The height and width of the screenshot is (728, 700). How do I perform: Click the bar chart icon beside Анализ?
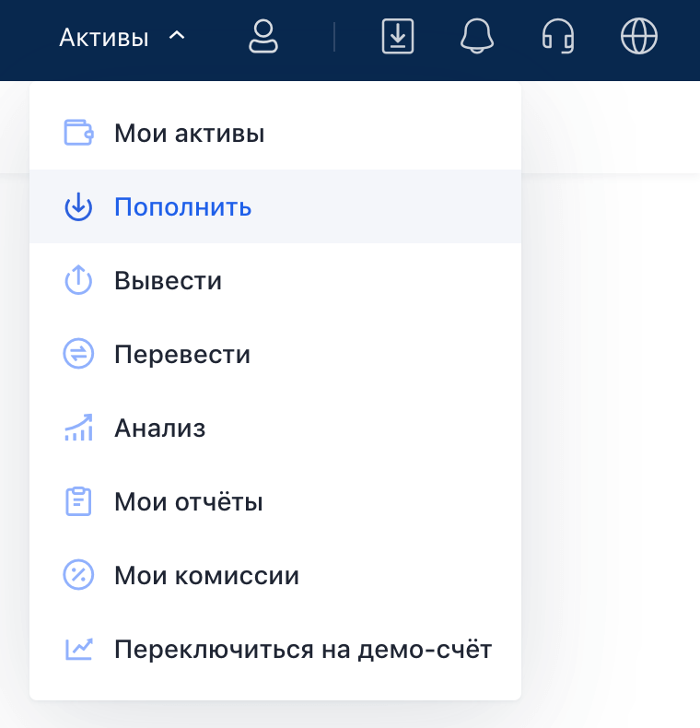[x=78, y=428]
